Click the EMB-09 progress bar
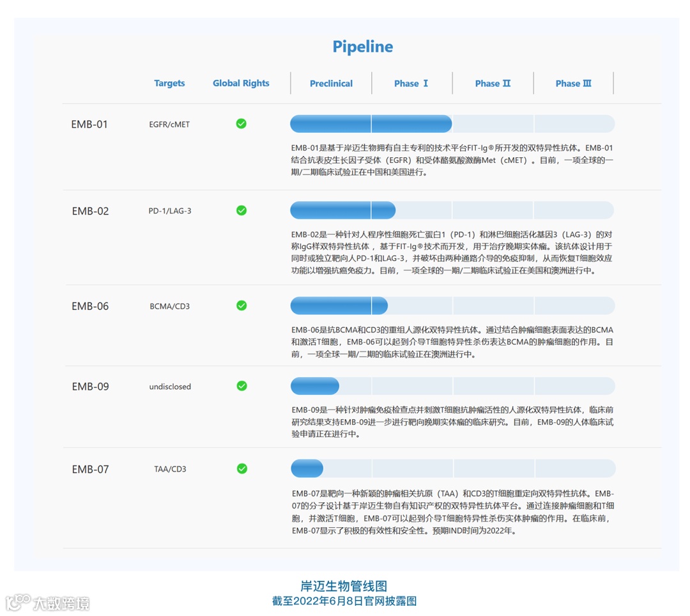The image size is (690, 616). click(453, 386)
